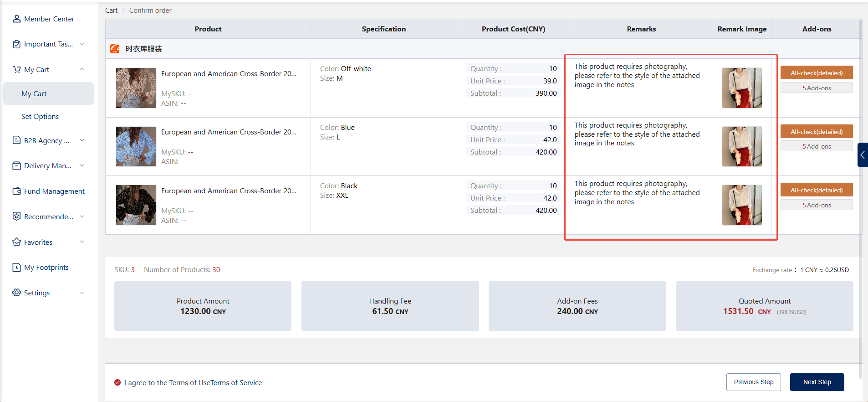The image size is (868, 402).
Task: Open the Favorites menu item
Action: (x=38, y=242)
